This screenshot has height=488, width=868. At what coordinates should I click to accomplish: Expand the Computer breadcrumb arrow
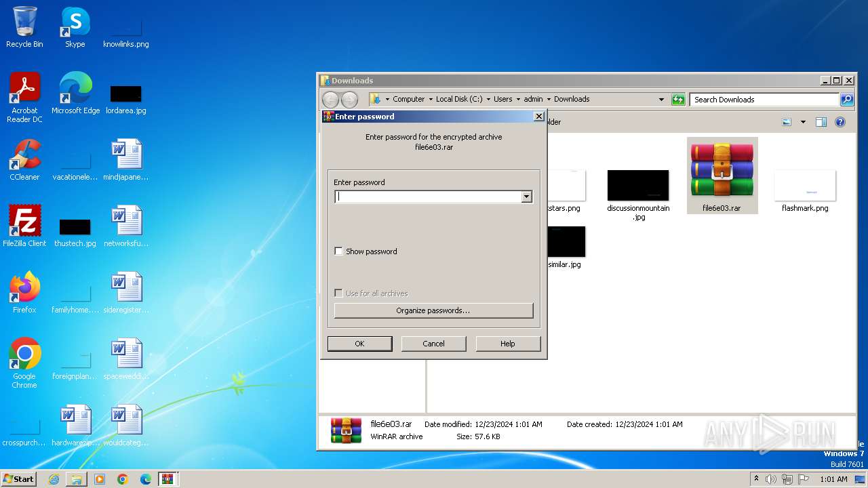pyautogui.click(x=431, y=99)
